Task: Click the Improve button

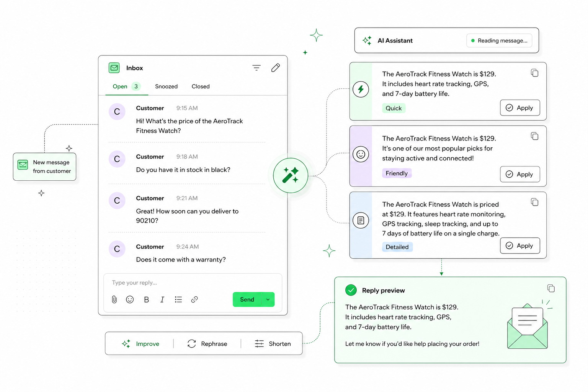Action: 140,344
